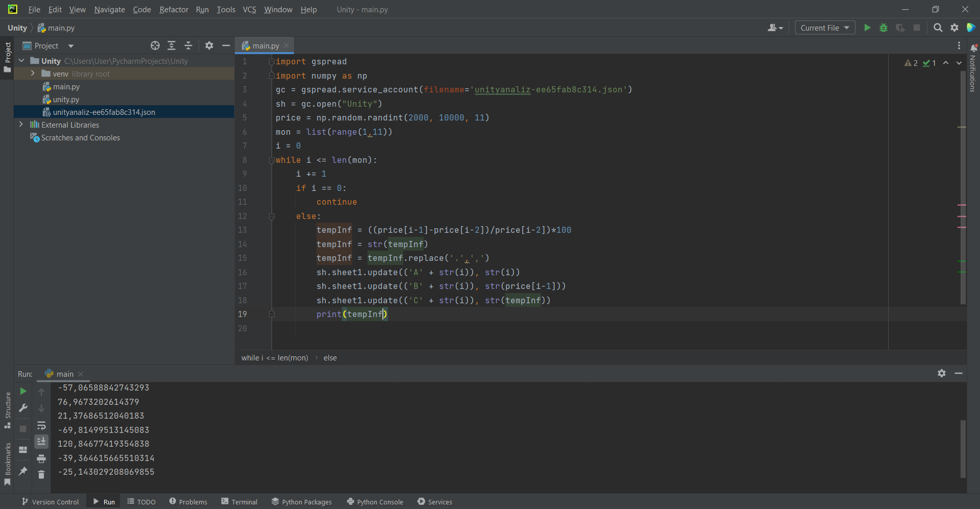Image resolution: width=980 pixels, height=509 pixels.
Task: Collapse the while loop fold marker
Action: click(x=272, y=160)
